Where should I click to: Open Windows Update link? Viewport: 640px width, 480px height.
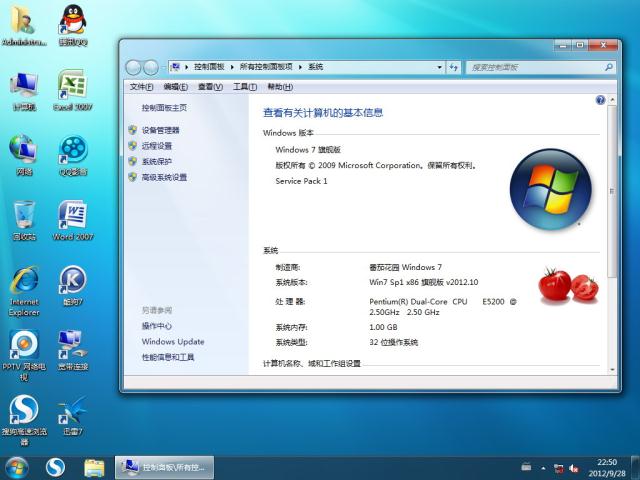coord(173,342)
